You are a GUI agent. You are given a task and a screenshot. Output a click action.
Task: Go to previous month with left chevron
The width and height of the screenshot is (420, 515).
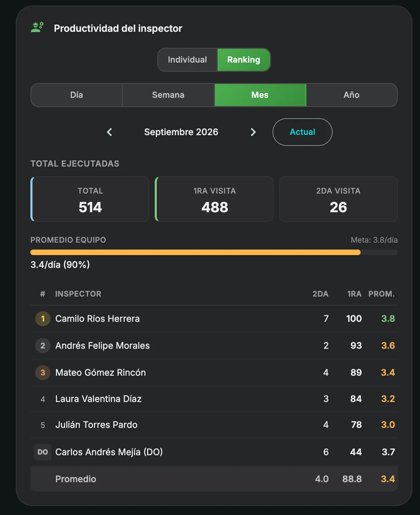(109, 132)
